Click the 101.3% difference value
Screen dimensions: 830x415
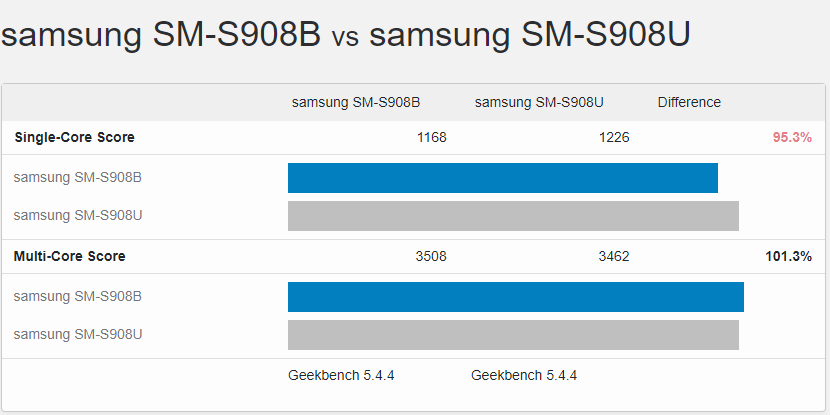(x=788, y=256)
